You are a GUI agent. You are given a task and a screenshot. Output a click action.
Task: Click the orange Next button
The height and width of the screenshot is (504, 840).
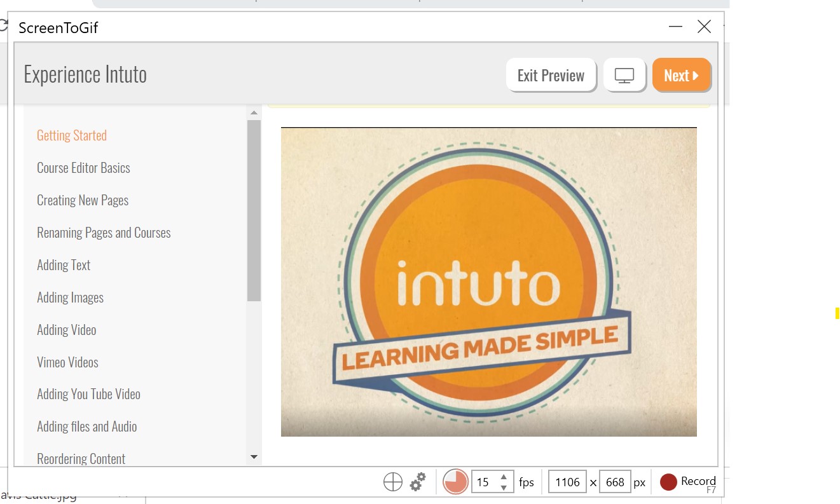(681, 76)
